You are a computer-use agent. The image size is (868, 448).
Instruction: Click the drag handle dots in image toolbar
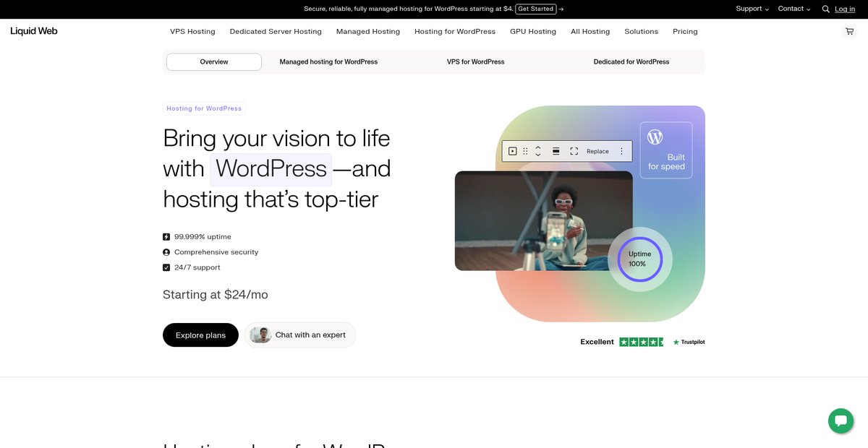525,151
